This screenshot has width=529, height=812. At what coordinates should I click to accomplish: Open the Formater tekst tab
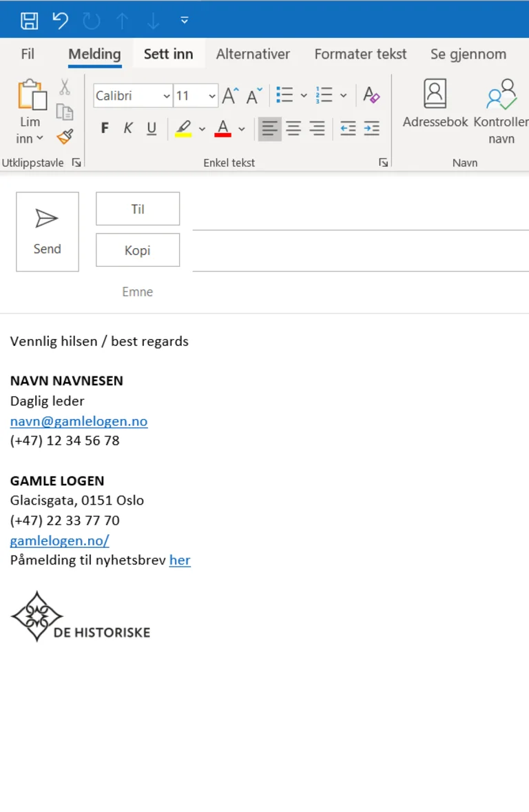pos(360,54)
